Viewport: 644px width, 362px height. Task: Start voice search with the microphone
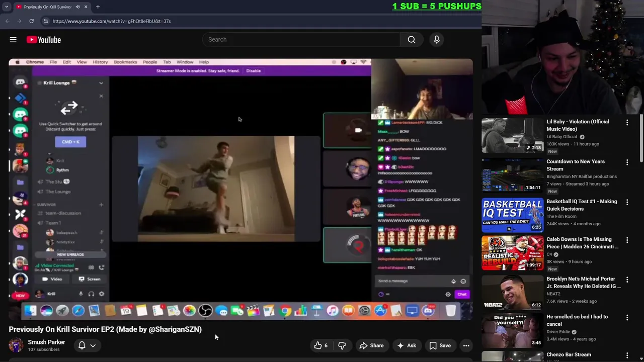[x=437, y=40]
